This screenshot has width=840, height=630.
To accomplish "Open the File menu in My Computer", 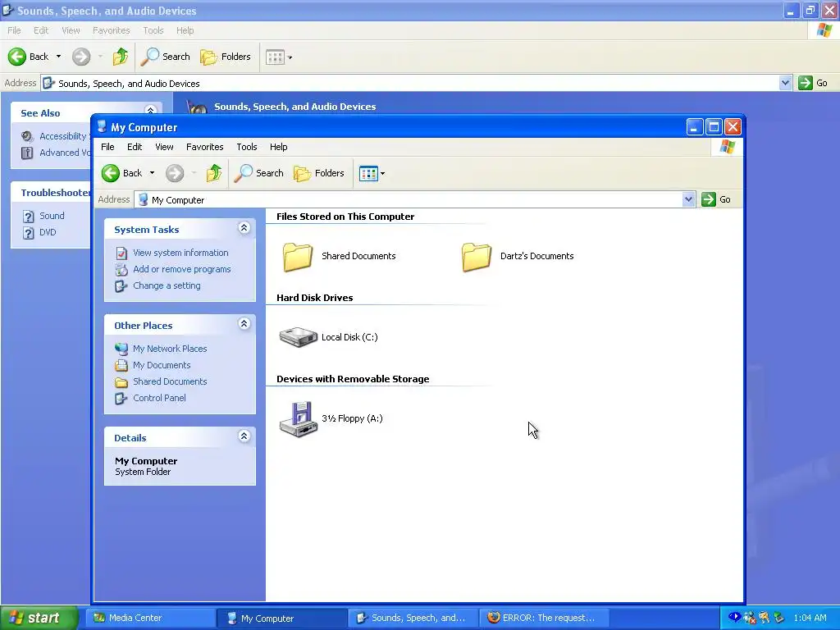I will (107, 147).
